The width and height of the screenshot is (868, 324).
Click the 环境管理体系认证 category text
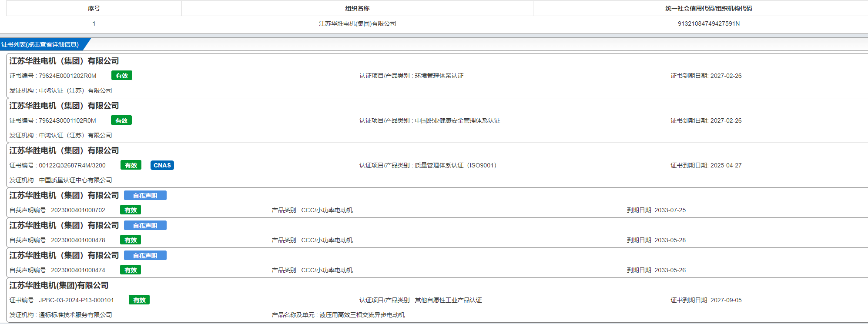click(x=439, y=76)
